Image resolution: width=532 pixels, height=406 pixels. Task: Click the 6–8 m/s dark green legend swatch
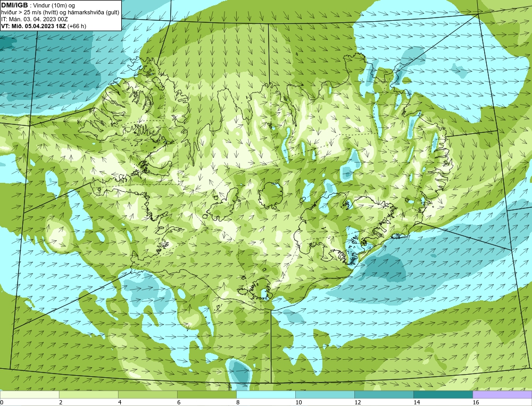pos(207,394)
